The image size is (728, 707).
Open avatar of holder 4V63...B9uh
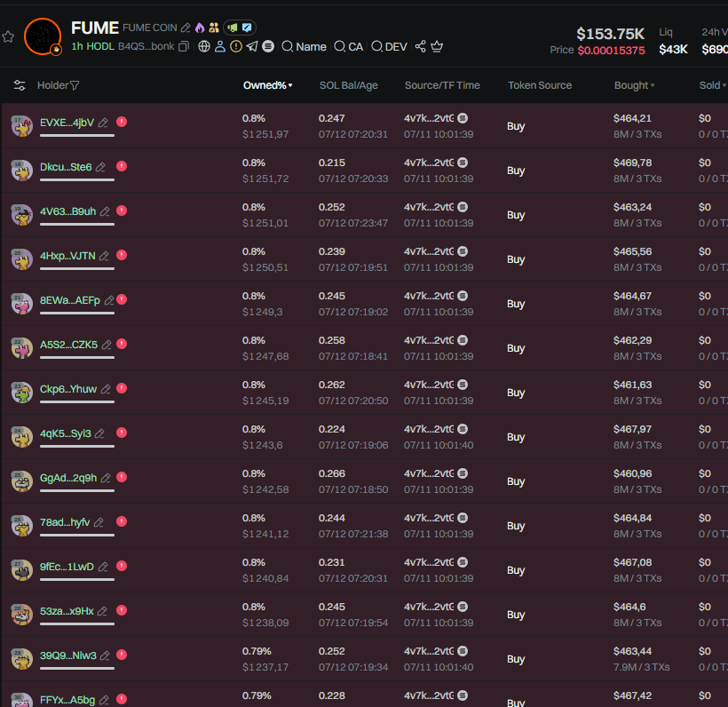click(x=22, y=215)
